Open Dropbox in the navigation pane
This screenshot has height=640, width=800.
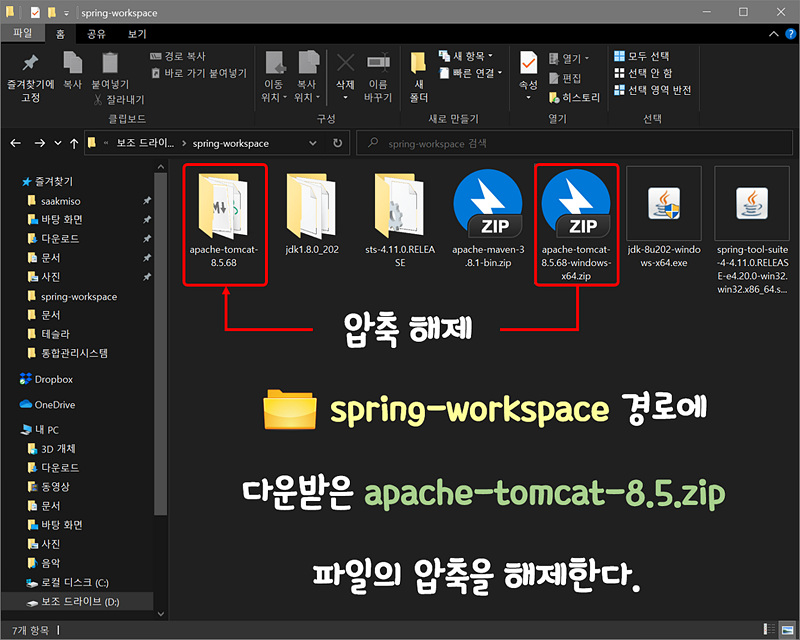(x=46, y=379)
